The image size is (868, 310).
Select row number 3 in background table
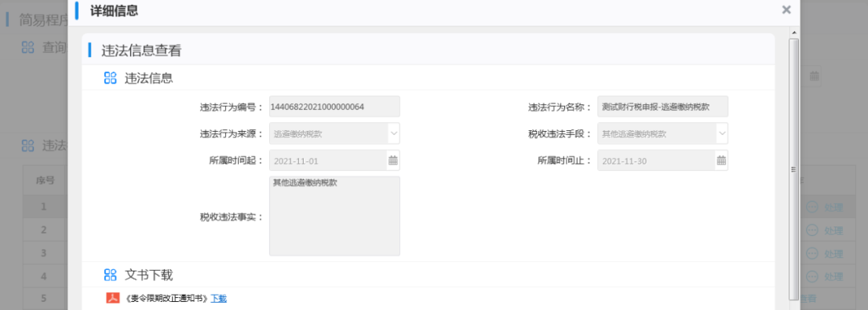tap(43, 253)
